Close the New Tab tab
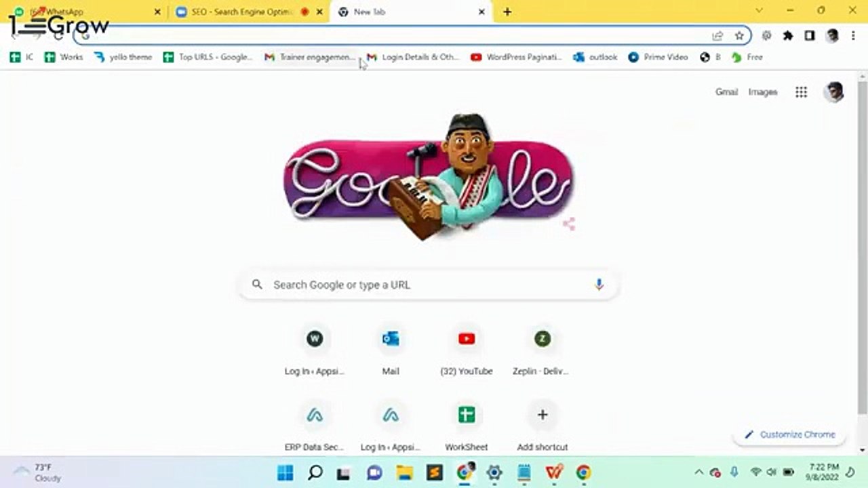Image resolution: width=868 pixels, height=488 pixels. click(x=482, y=12)
